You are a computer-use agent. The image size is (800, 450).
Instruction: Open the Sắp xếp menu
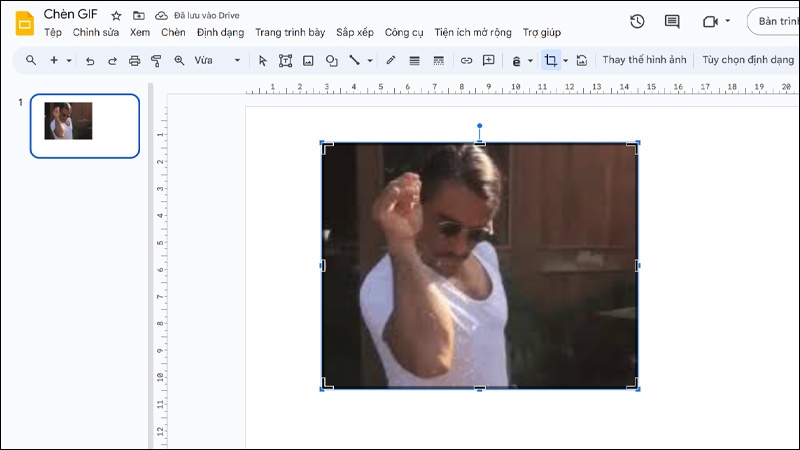(x=355, y=33)
